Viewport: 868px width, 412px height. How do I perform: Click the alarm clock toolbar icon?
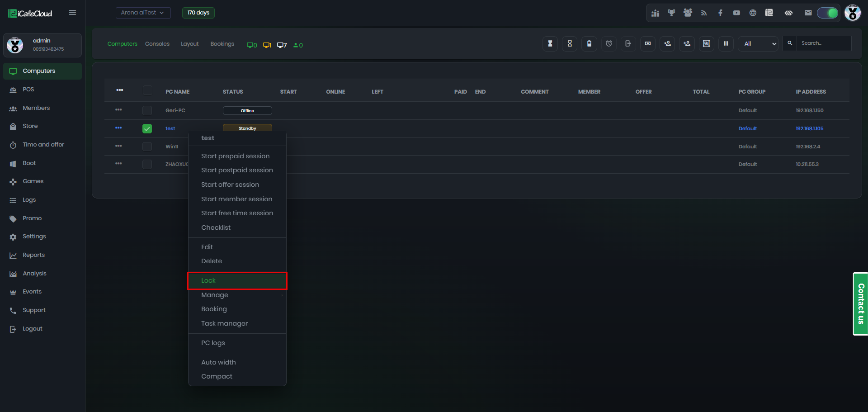coord(609,44)
